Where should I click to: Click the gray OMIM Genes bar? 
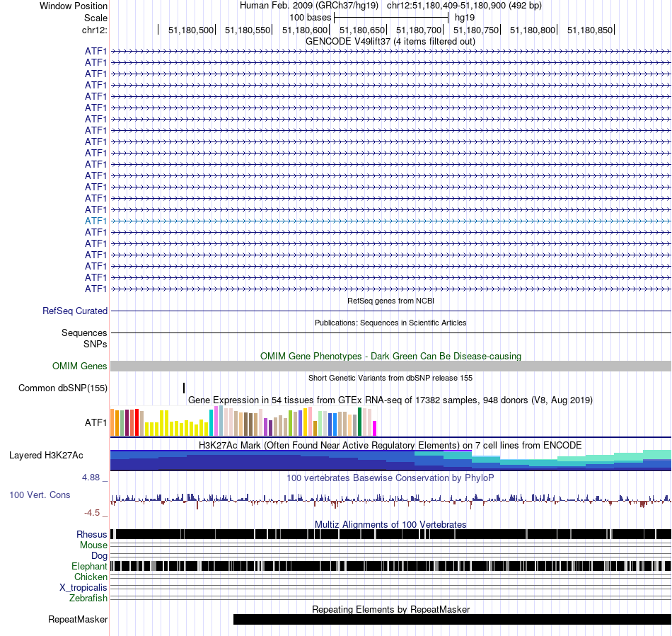point(390,366)
